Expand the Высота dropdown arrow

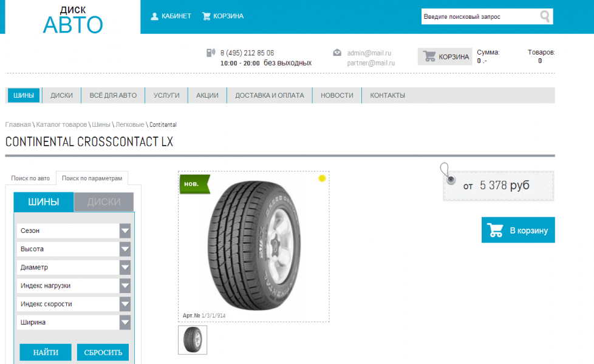(x=125, y=249)
